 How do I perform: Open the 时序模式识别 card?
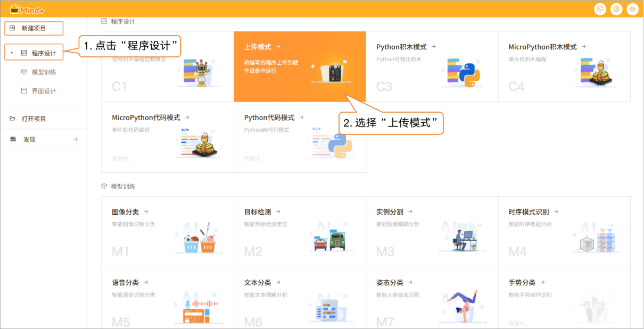[564, 232]
